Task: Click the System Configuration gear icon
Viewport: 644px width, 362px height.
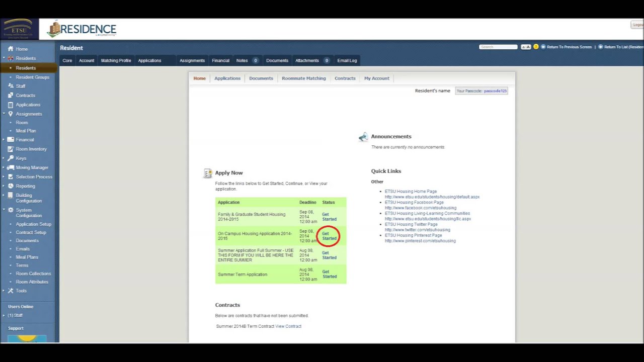Action: [11, 210]
